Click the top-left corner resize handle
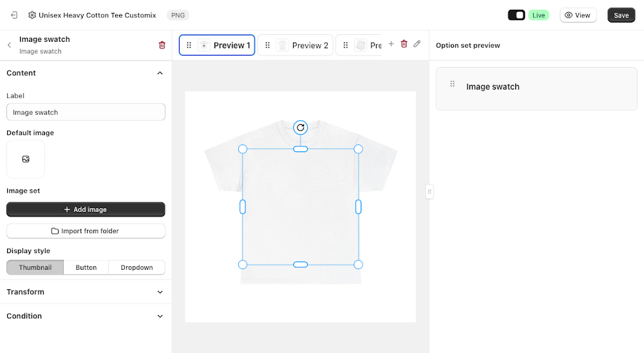Image resolution: width=644 pixels, height=353 pixels. pos(243,149)
